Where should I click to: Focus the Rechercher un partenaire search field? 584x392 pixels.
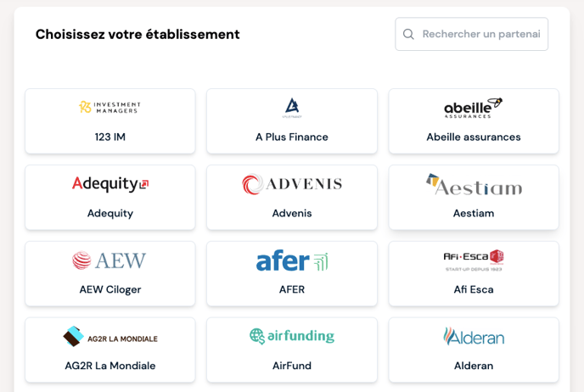pyautogui.click(x=471, y=34)
